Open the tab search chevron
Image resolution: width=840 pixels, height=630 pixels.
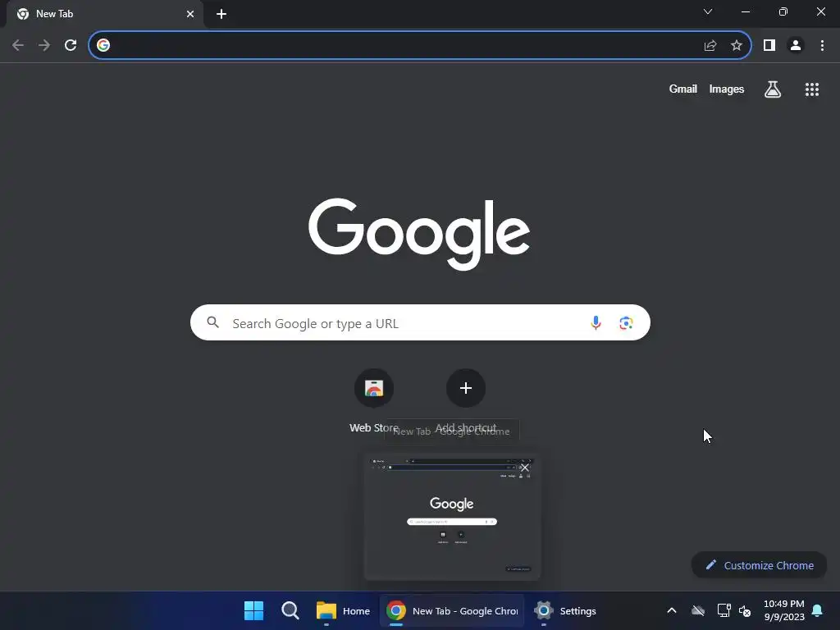click(708, 11)
